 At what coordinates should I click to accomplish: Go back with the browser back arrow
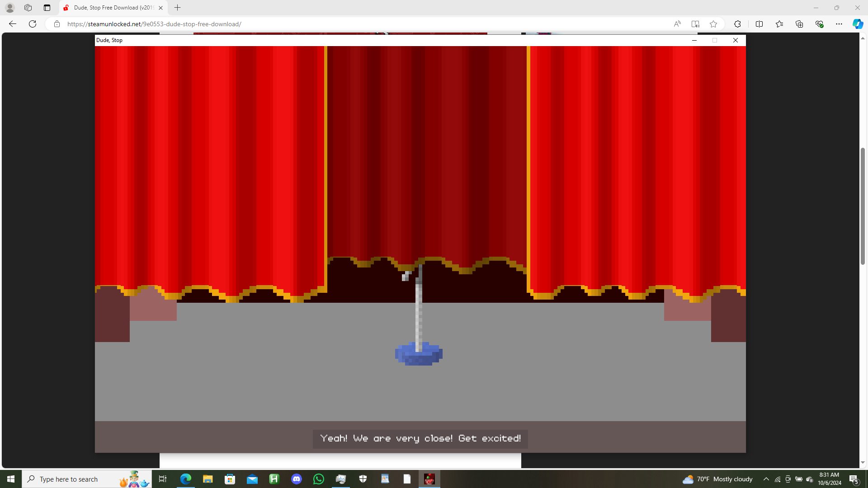point(13,24)
